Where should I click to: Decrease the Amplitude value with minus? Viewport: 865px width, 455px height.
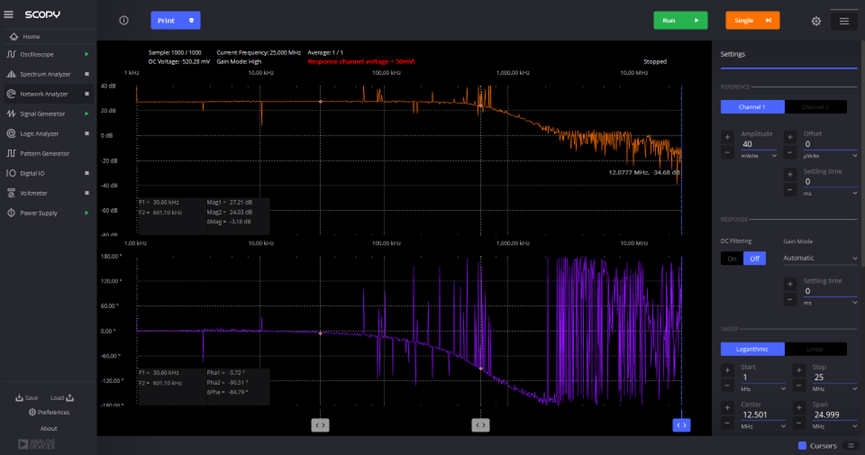(x=727, y=153)
